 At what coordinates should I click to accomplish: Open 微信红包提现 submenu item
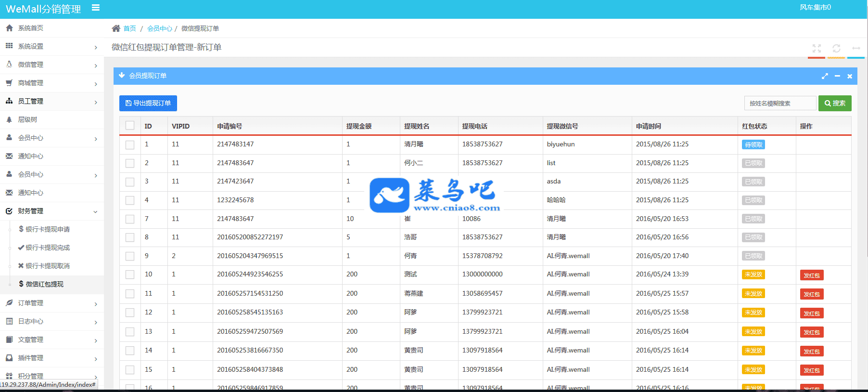44,284
